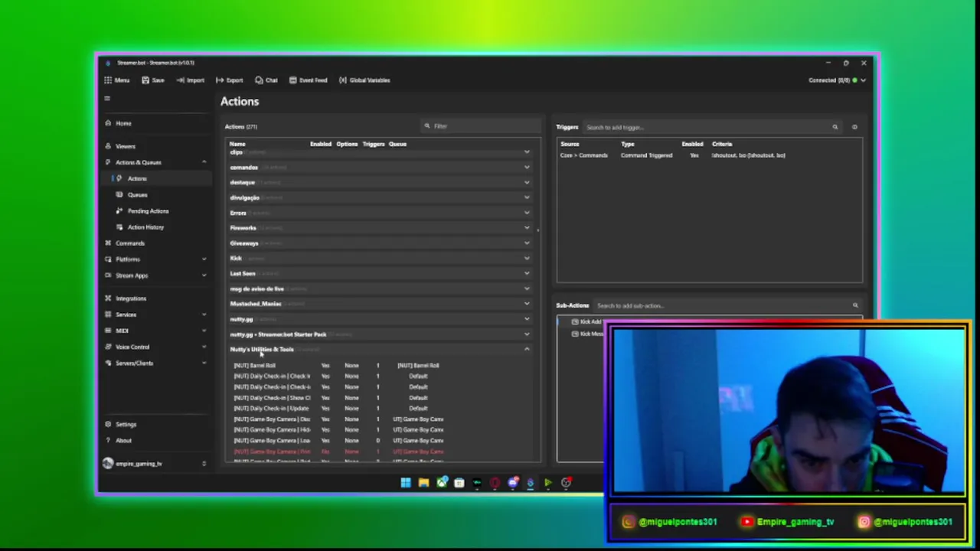Select the [NUT] Daily Check-in Show action
Viewport: 980px width, 551px height.
pos(381,398)
